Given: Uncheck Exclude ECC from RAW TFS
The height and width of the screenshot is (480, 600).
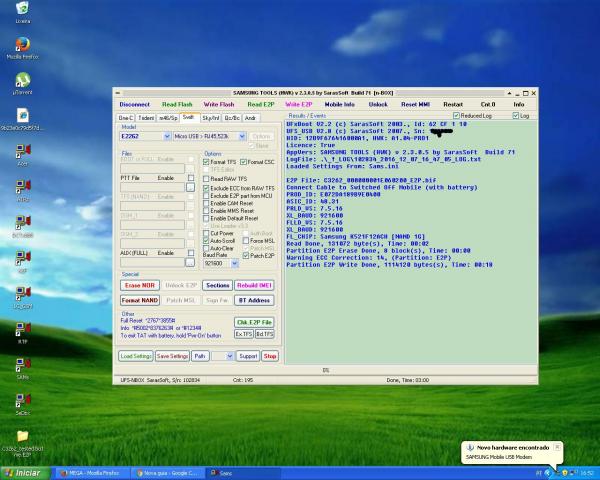Looking at the screenshot, I should (x=206, y=188).
